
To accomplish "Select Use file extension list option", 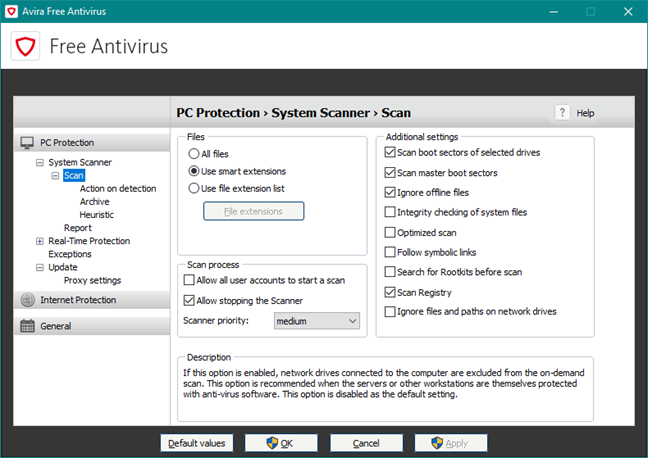I will tap(193, 188).
